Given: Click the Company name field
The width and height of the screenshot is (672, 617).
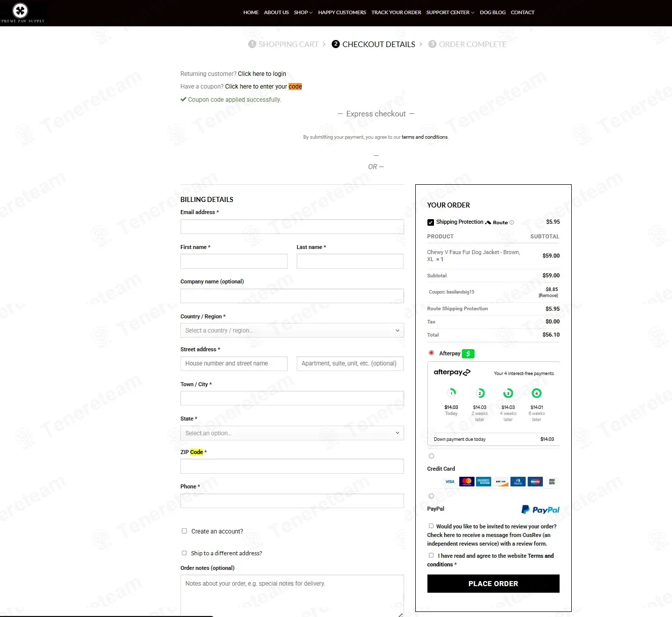Looking at the screenshot, I should pos(292,296).
